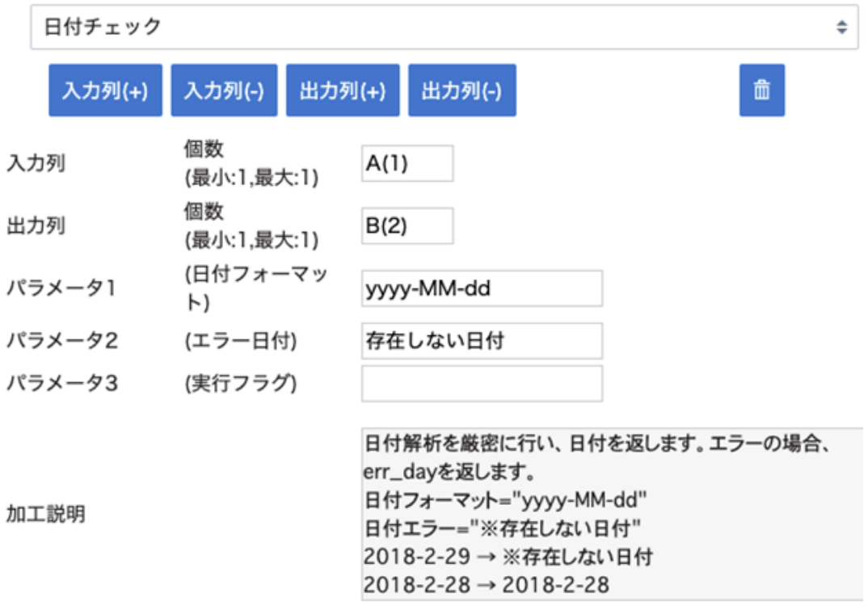Click inside the 加工説明 description text area

click(611, 514)
